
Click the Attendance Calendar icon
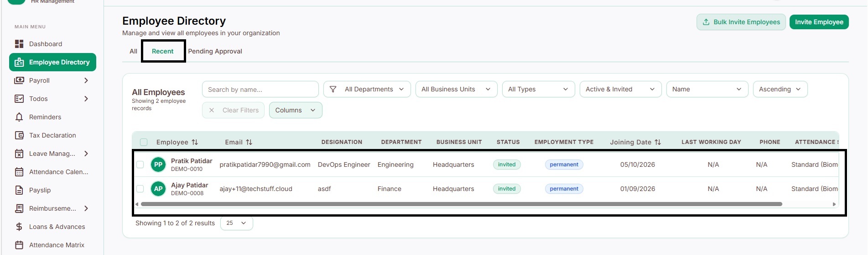point(19,172)
